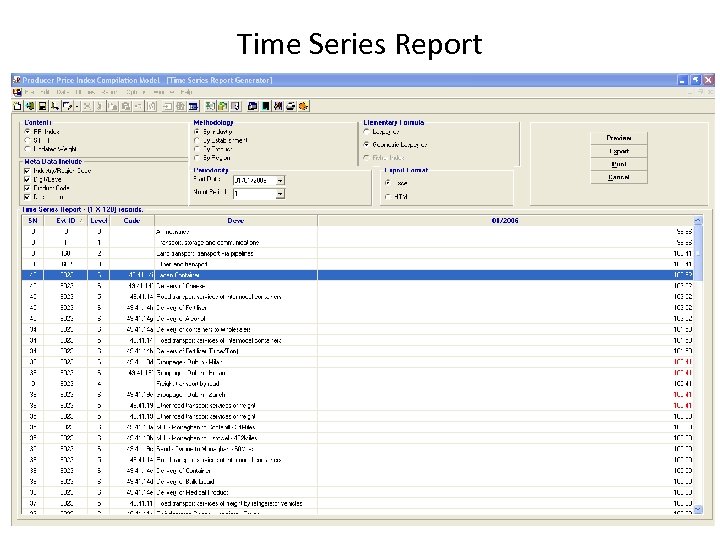Click the blue folder icon in the toolbar

tap(253, 107)
